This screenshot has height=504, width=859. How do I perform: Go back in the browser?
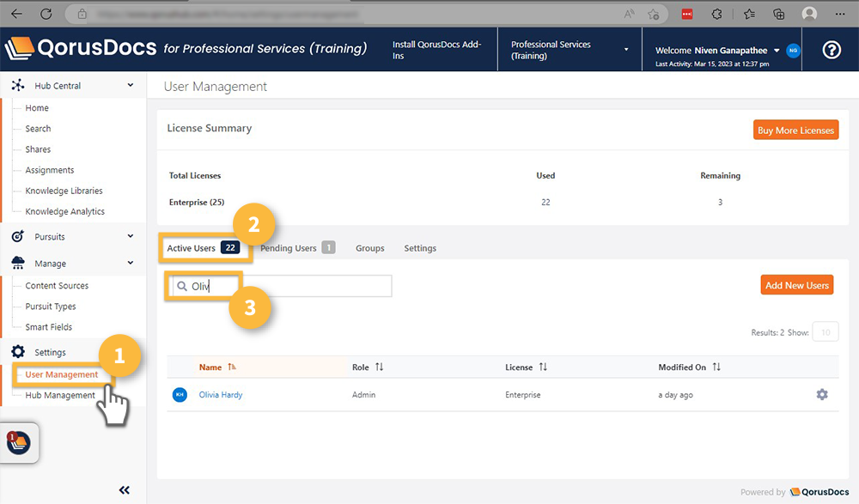(x=17, y=15)
